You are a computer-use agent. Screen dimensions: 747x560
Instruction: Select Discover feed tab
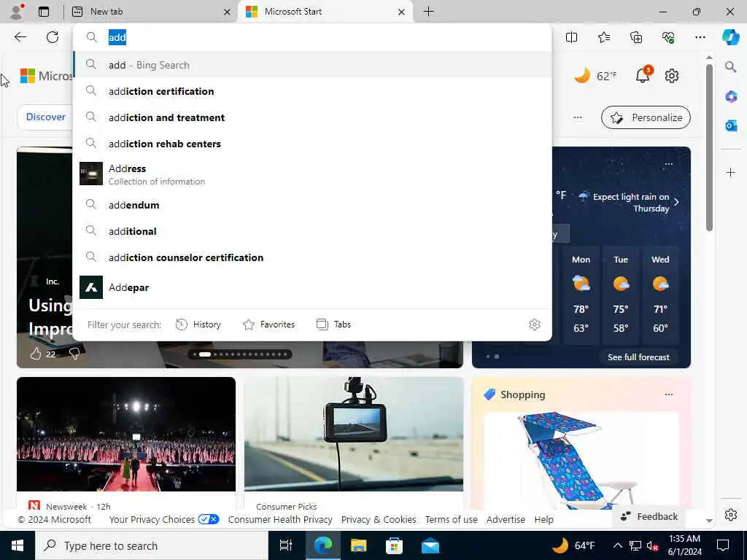46,117
